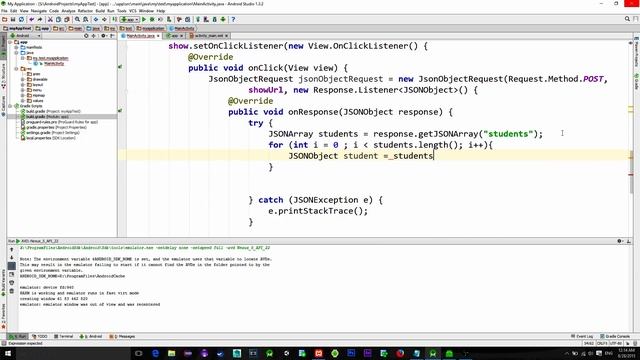Redo the last action
This screenshot has width=640, height=360.
(40, 19)
